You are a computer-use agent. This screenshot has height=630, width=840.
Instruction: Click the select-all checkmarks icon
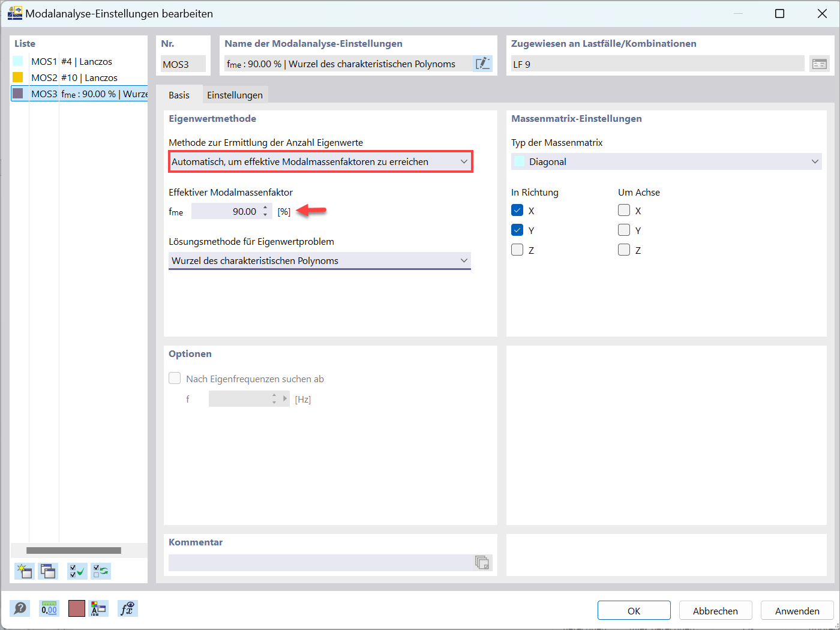(x=77, y=571)
